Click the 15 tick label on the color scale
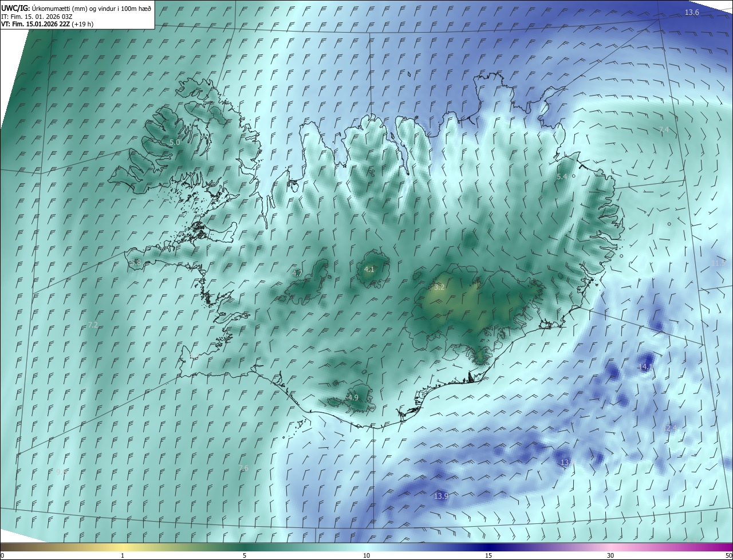 (x=488, y=555)
